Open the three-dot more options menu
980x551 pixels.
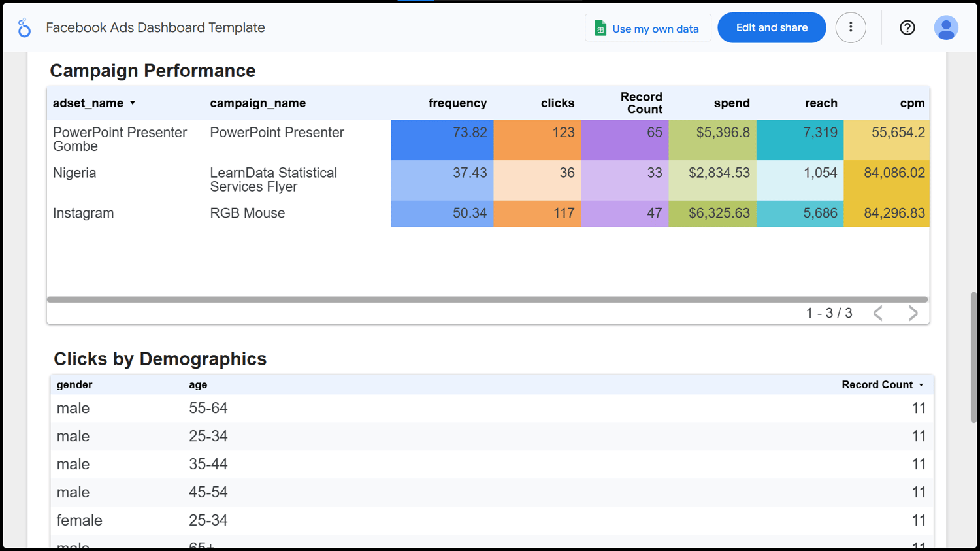click(x=850, y=27)
